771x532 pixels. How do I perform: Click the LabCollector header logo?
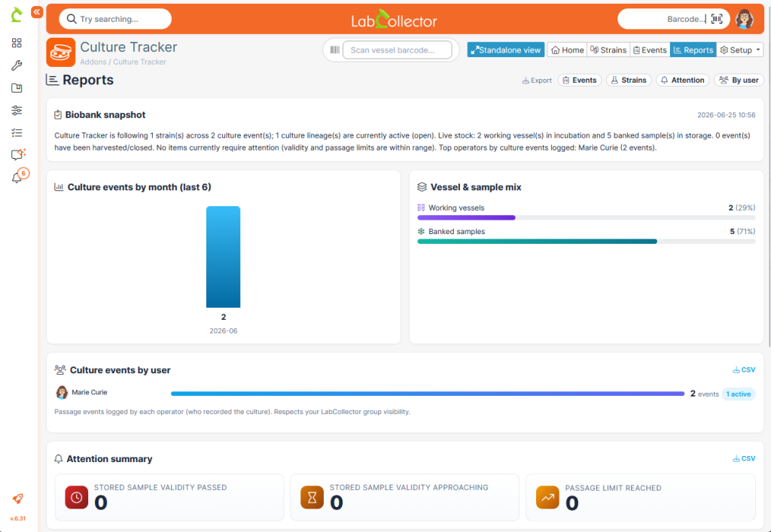394,19
